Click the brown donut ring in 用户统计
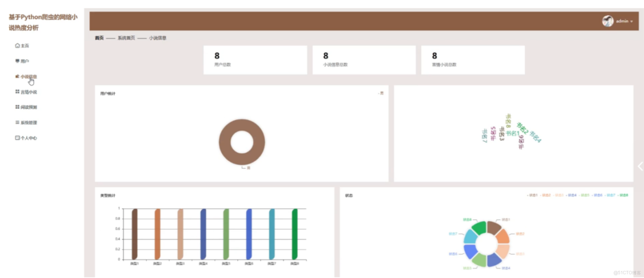The image size is (644, 278). point(225,143)
